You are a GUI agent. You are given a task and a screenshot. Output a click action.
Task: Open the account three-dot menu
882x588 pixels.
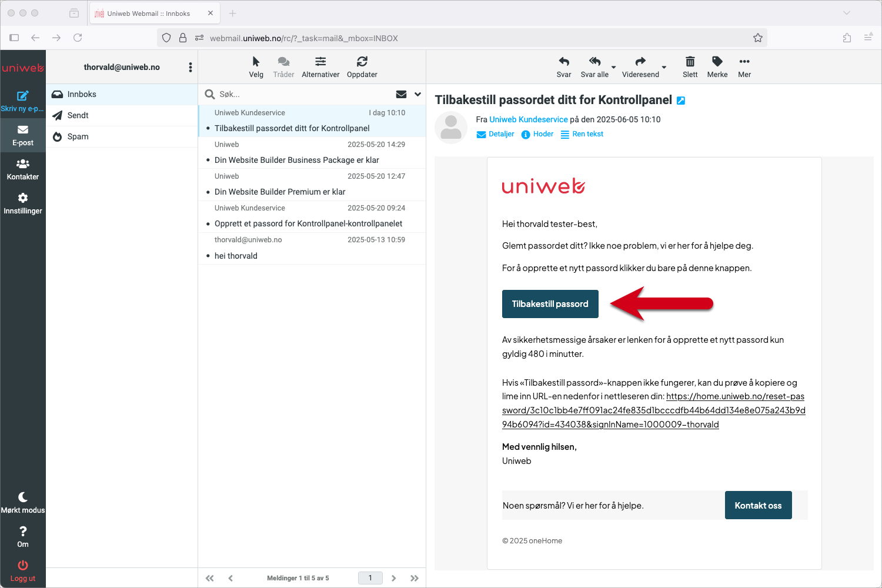tap(190, 67)
